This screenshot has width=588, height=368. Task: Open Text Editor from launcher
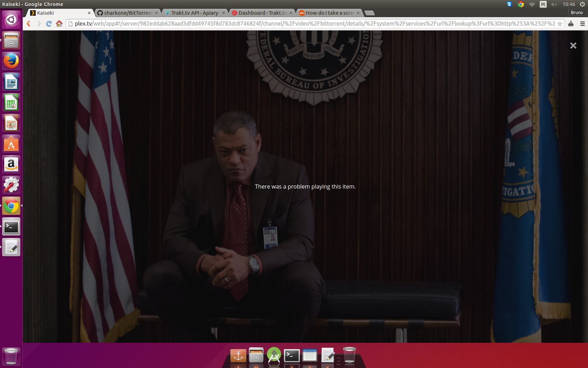[x=11, y=247]
